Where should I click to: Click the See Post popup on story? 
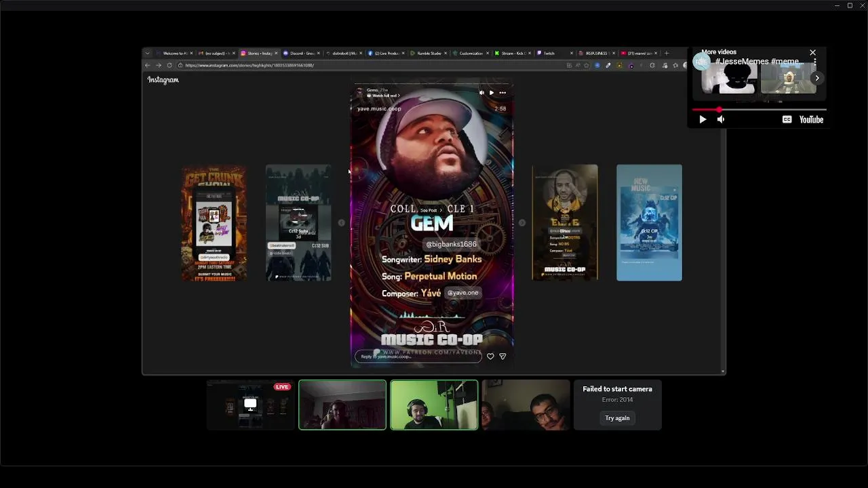(x=432, y=210)
